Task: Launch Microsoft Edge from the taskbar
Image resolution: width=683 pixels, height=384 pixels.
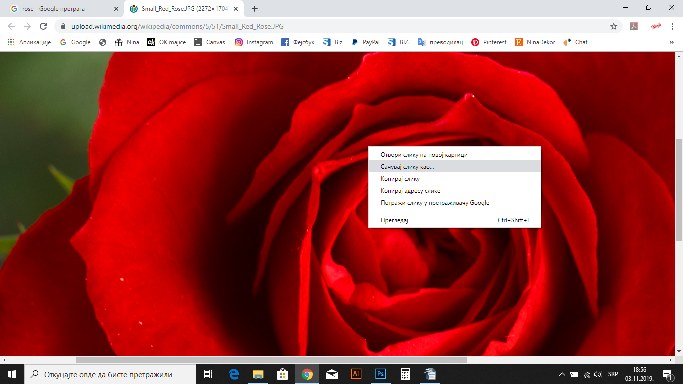Action: 234,374
